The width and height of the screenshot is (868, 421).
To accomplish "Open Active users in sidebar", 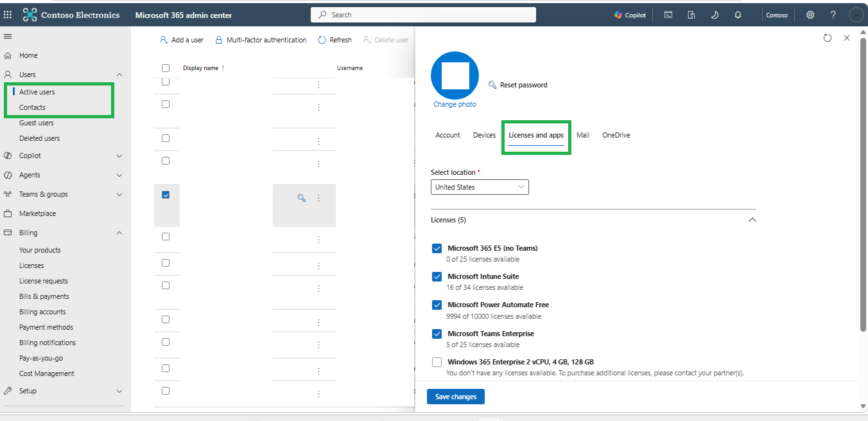I will (37, 92).
